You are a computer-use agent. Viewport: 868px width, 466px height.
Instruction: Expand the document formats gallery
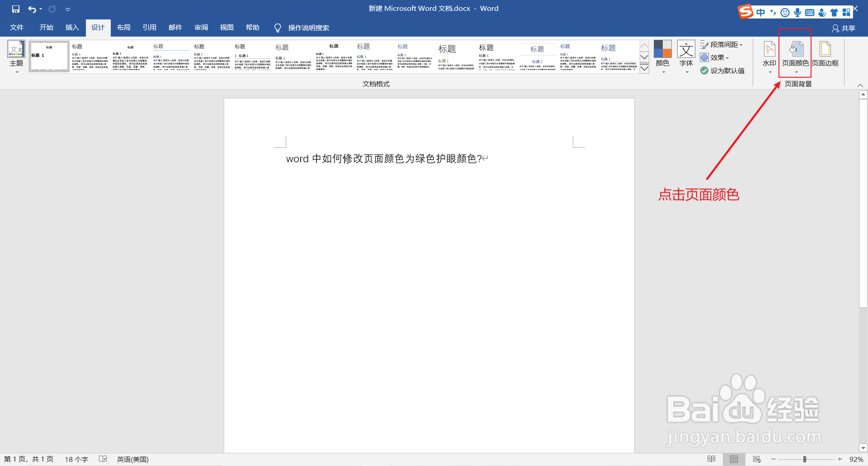tap(645, 69)
